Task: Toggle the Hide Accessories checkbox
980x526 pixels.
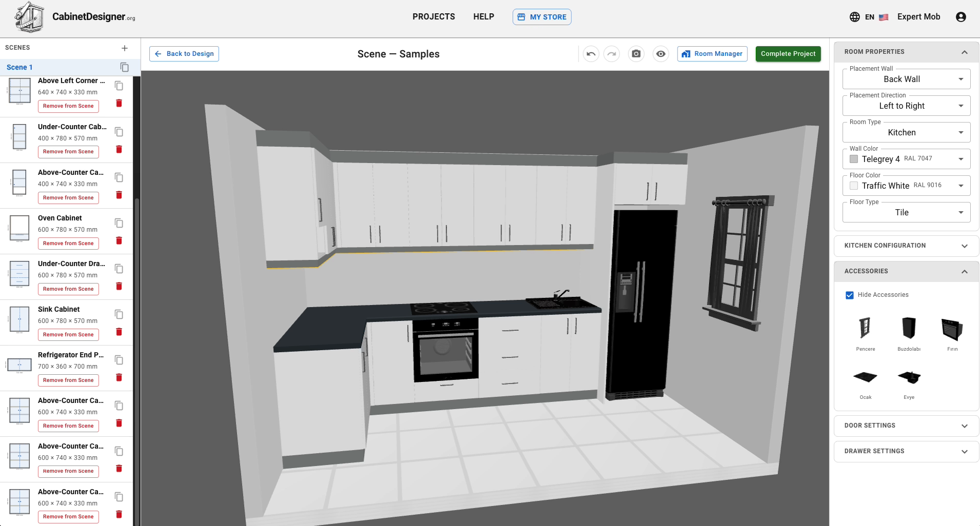Action: (x=850, y=295)
